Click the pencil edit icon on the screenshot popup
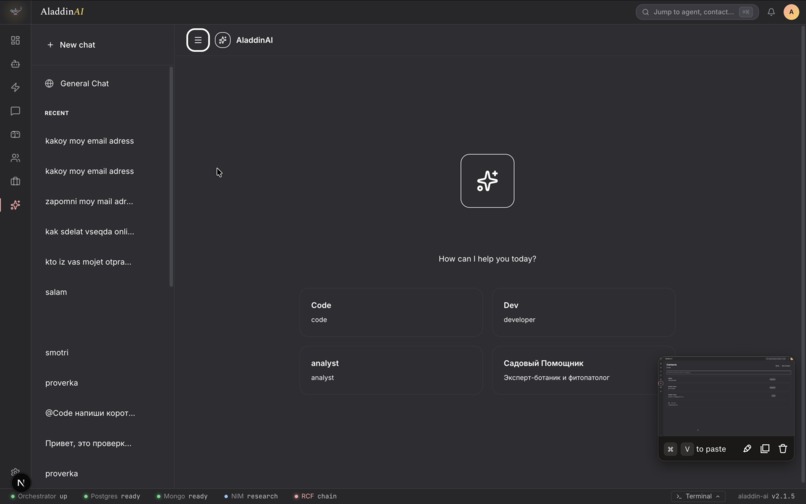This screenshot has height=504, width=806. click(747, 448)
